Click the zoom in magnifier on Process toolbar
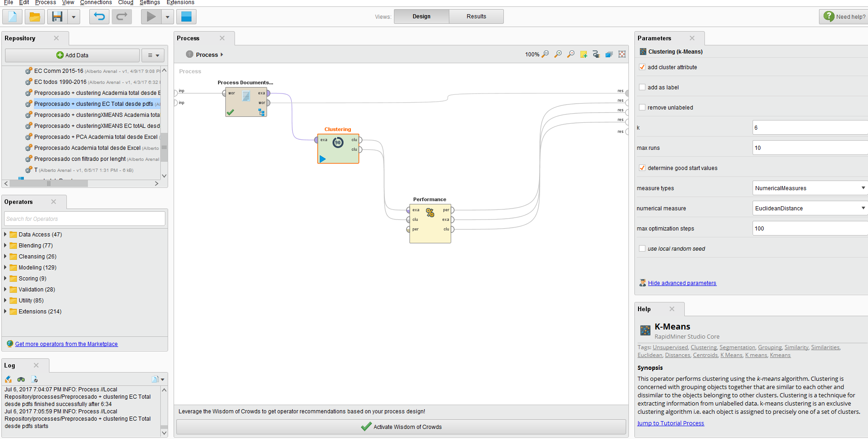This screenshot has height=439, width=868. (558, 54)
